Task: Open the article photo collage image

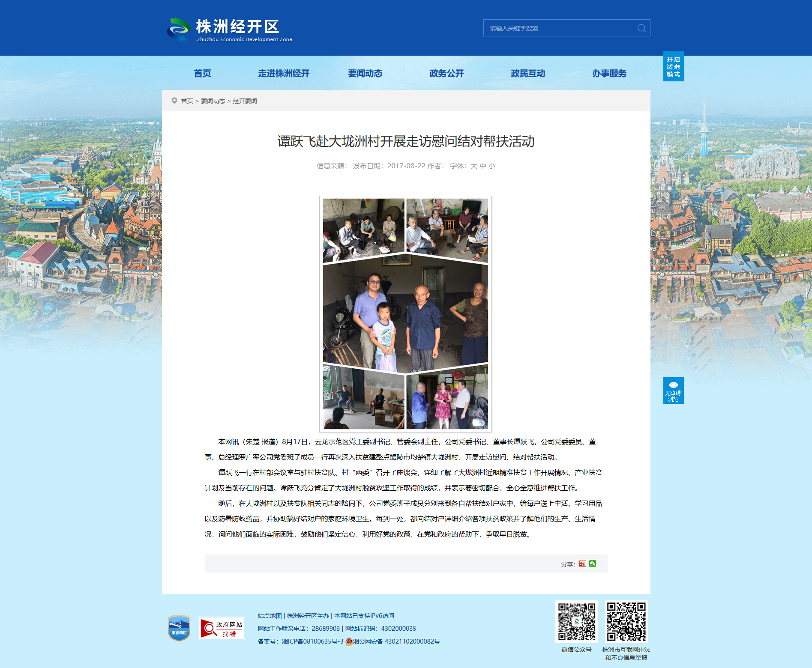Action: pyautogui.click(x=406, y=314)
